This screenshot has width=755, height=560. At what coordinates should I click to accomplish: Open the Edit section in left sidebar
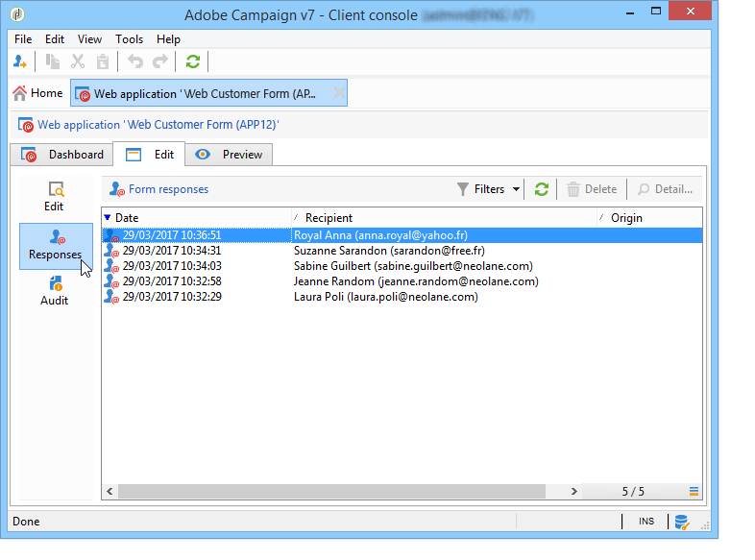(x=55, y=197)
